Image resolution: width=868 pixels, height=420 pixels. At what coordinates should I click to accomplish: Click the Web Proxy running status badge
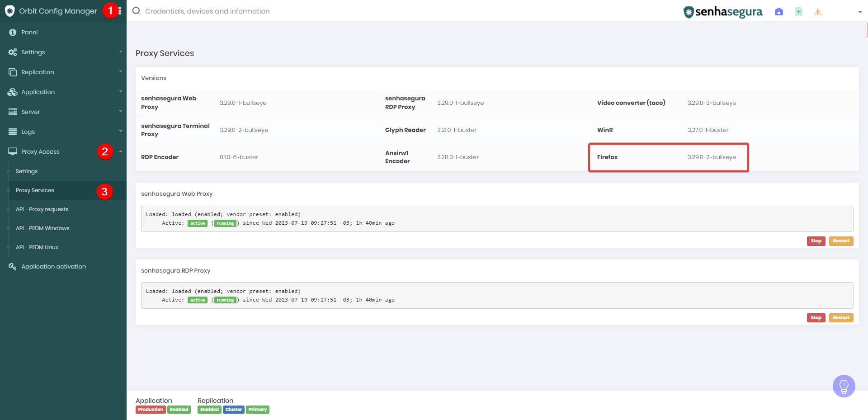point(225,223)
